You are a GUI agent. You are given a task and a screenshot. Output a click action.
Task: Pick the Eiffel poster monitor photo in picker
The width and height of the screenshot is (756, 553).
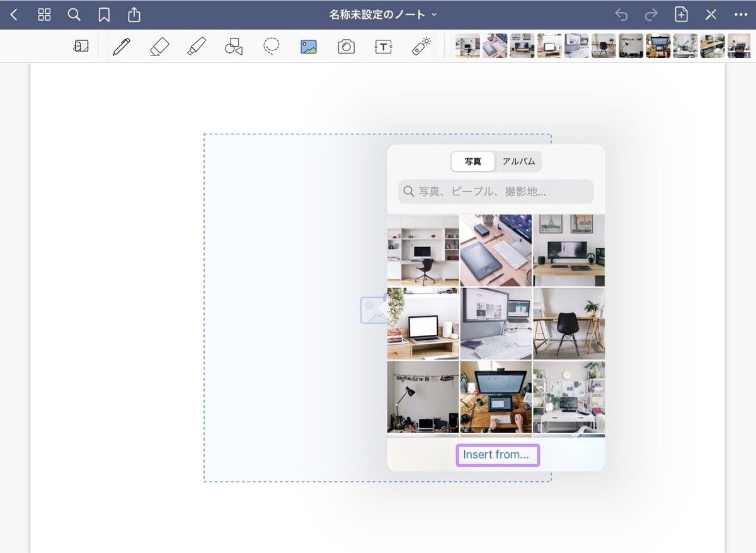569,250
